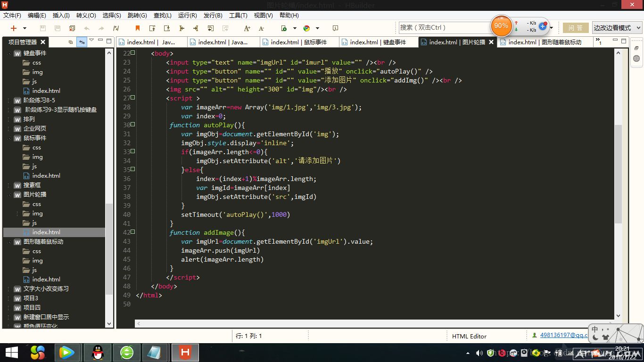Click the orange plus New icon
The height and width of the screenshot is (362, 644).
[14, 28]
